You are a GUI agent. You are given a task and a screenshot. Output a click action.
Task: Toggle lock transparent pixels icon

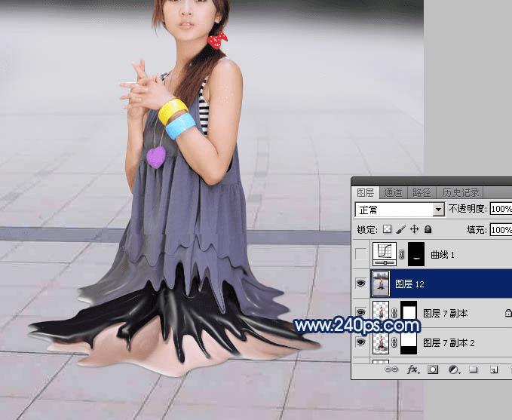pyautogui.click(x=388, y=229)
